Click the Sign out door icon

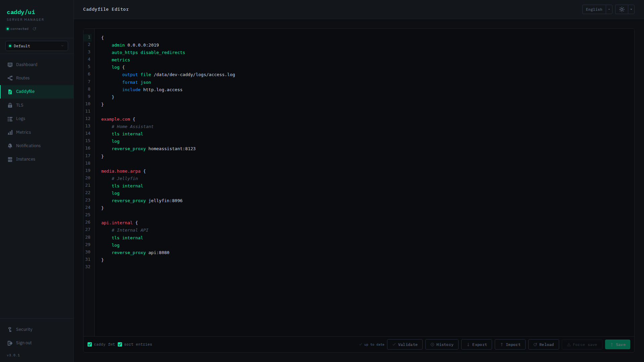coord(10,343)
